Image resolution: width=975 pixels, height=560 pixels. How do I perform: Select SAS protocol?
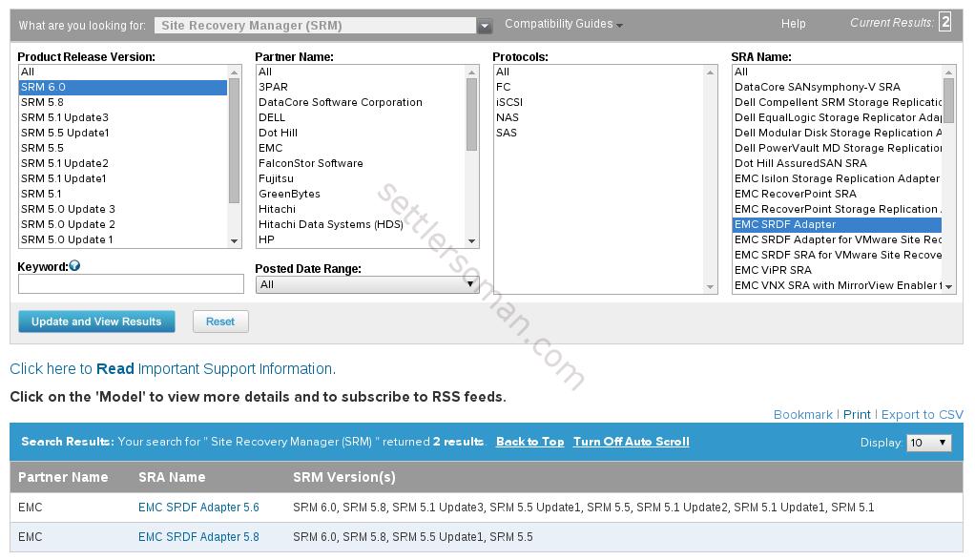click(599, 133)
